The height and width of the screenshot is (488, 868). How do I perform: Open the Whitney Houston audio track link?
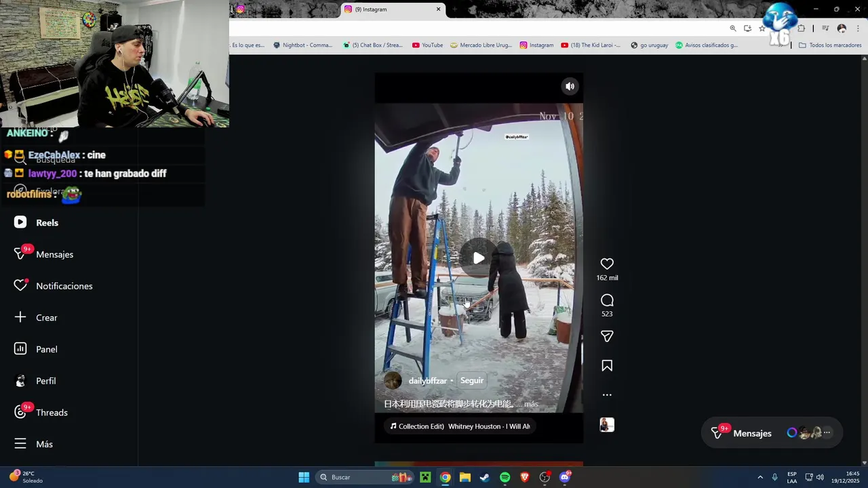point(460,426)
